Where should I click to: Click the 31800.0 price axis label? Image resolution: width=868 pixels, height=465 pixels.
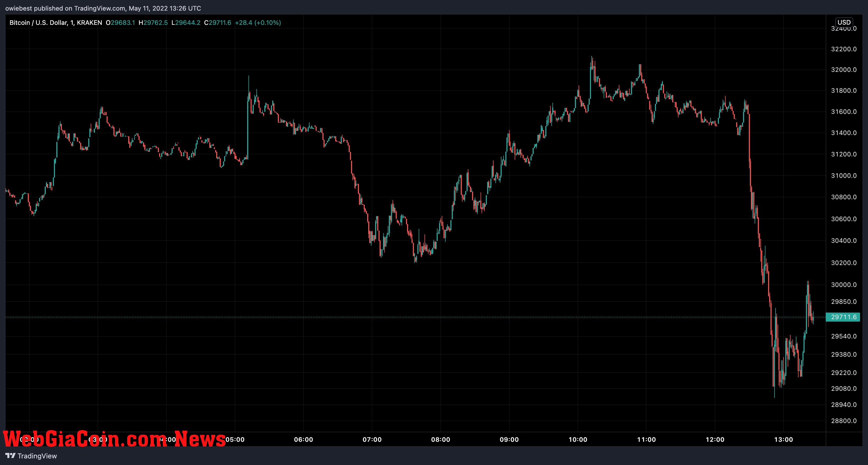(844, 91)
